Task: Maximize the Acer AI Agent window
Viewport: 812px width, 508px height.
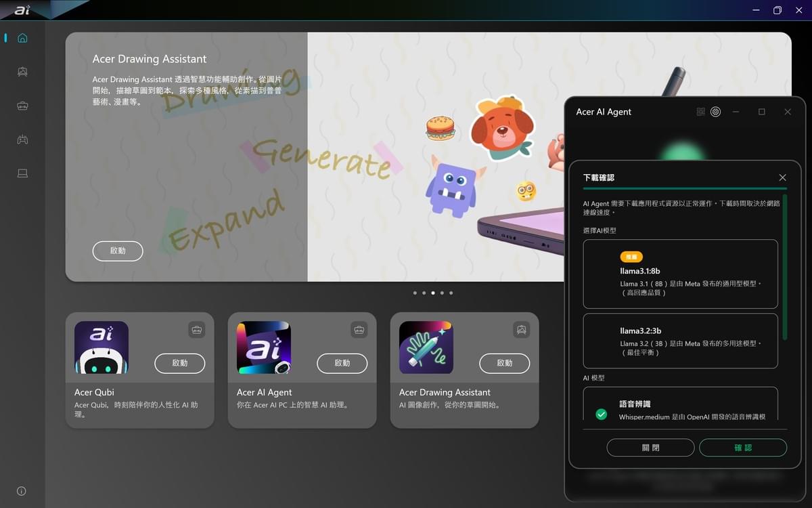Action: tap(762, 112)
